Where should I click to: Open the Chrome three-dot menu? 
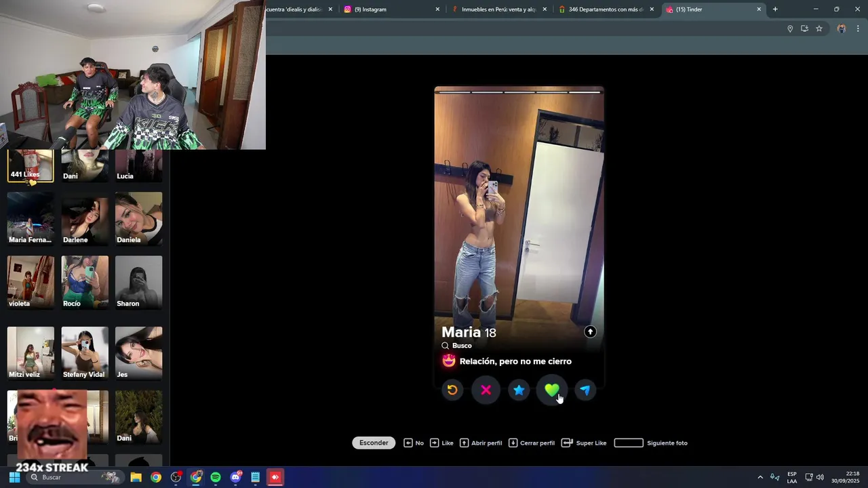pyautogui.click(x=858, y=28)
